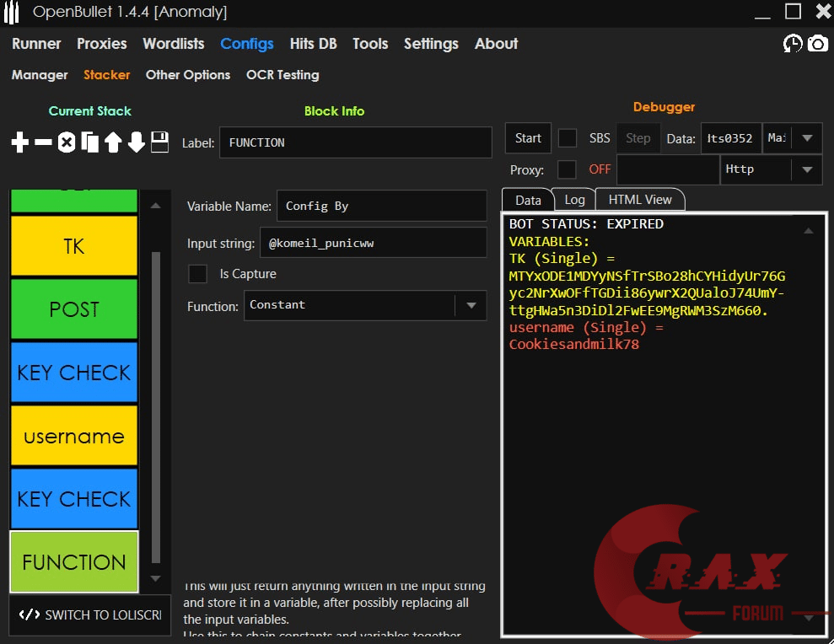This screenshot has width=834, height=644.
Task: Click the plus icon to add block
Action: (x=20, y=143)
